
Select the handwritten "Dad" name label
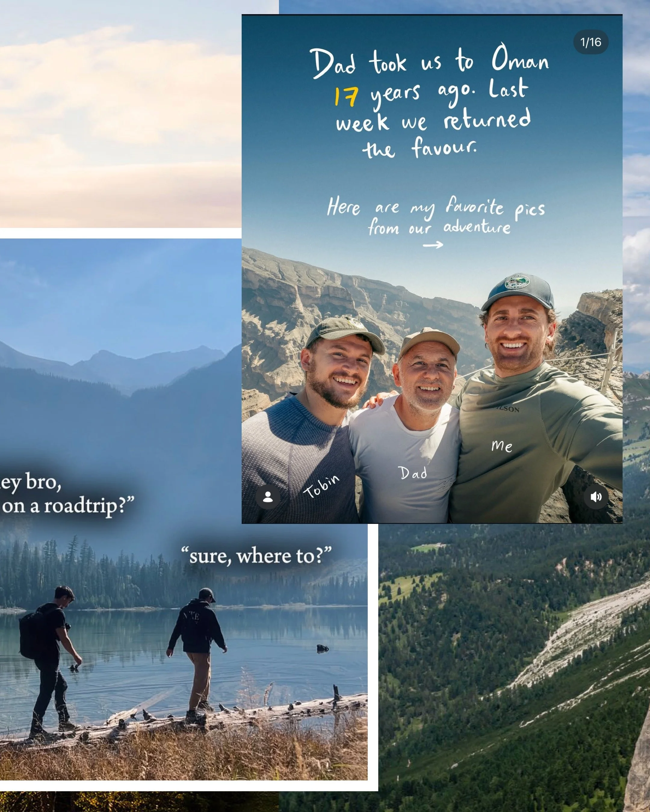pos(413,473)
